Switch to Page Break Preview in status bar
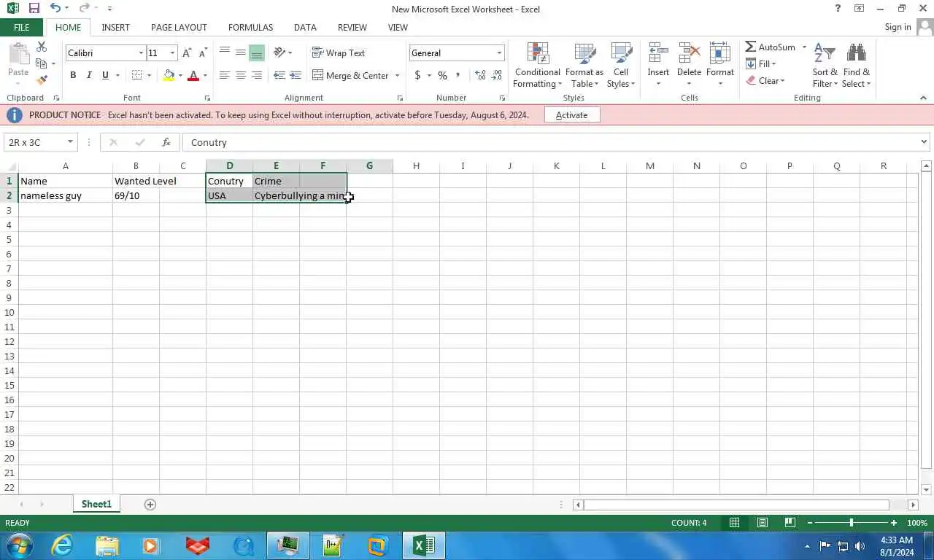934x560 pixels. pyautogui.click(x=790, y=523)
